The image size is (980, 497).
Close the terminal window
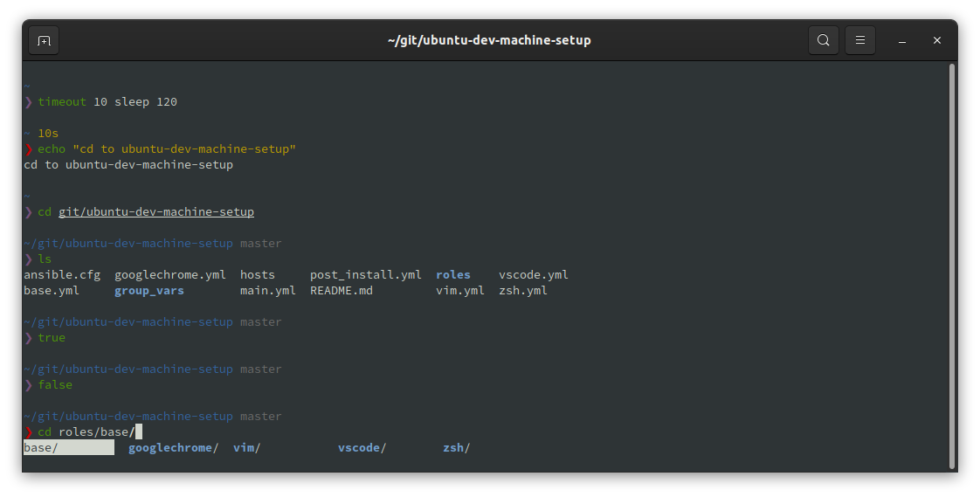coord(937,41)
